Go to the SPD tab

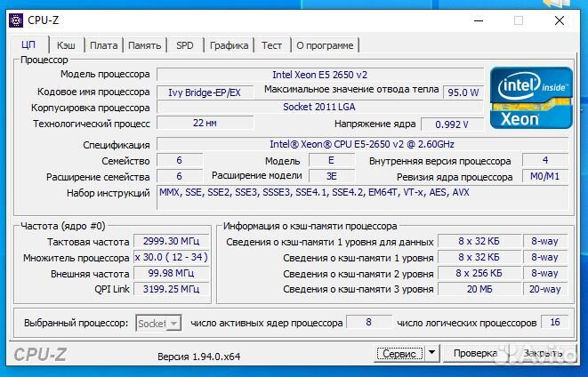pyautogui.click(x=185, y=45)
